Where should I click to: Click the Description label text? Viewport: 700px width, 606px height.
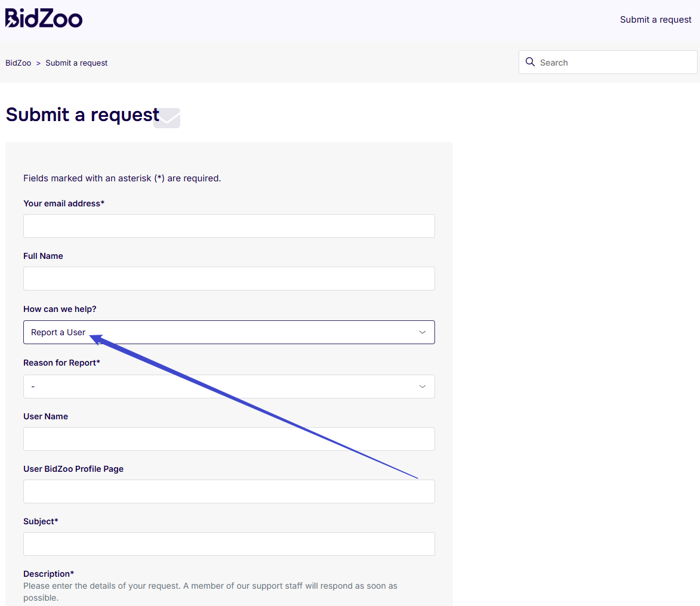pyautogui.click(x=48, y=574)
